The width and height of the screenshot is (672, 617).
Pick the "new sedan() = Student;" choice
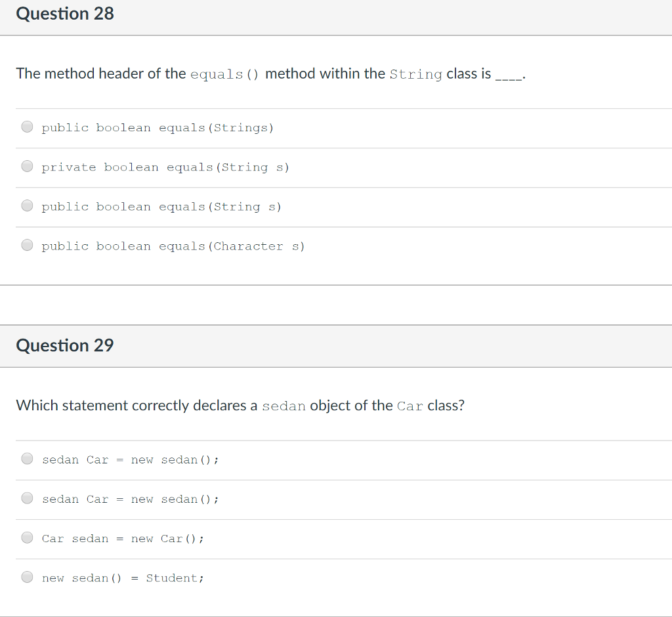[x=27, y=577]
